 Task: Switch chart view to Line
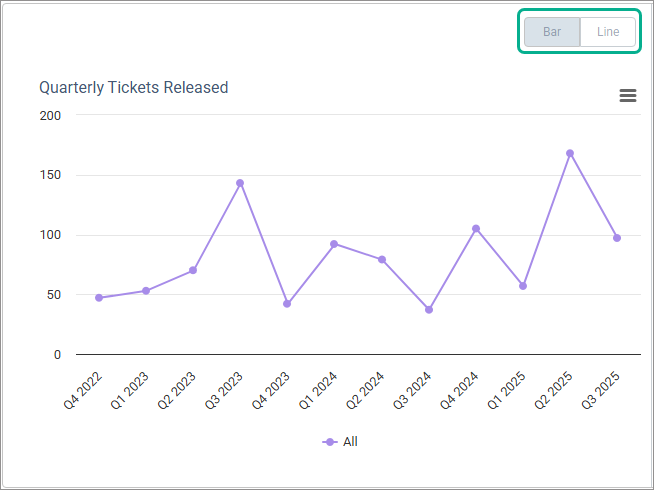coord(608,32)
